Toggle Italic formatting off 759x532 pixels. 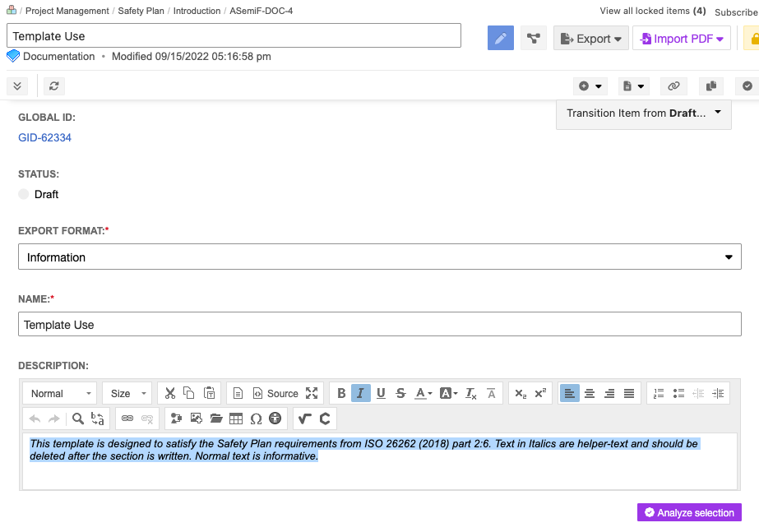coord(361,394)
